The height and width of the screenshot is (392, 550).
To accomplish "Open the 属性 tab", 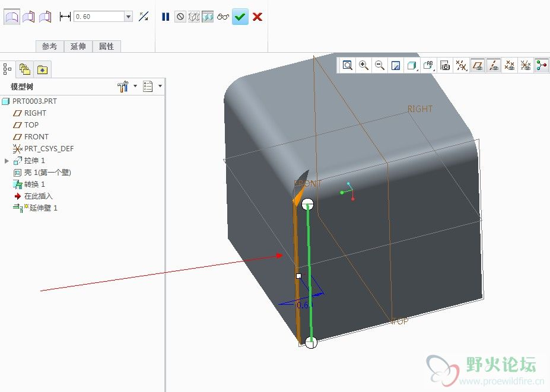I will (x=107, y=46).
